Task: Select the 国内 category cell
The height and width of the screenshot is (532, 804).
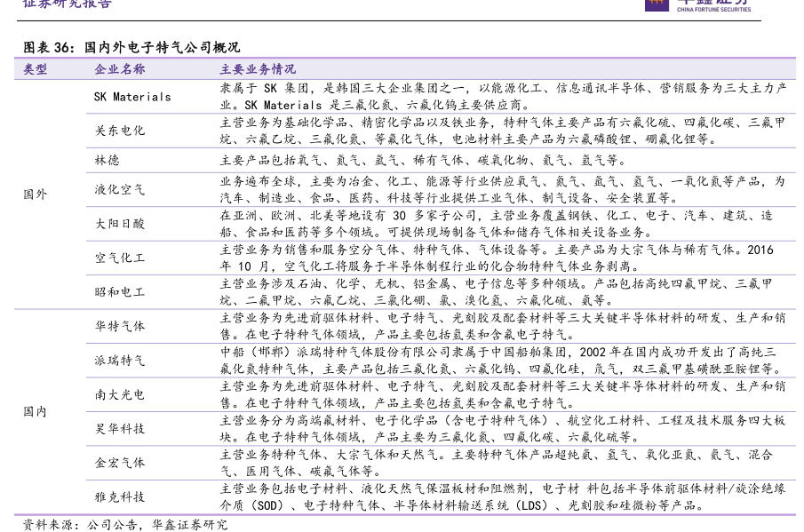Action: pyautogui.click(x=36, y=412)
